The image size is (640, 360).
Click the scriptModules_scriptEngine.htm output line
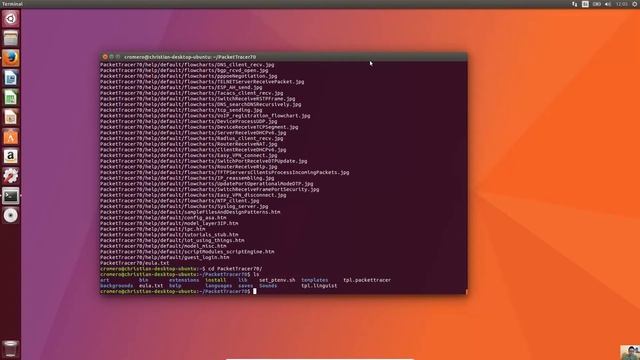pos(187,252)
